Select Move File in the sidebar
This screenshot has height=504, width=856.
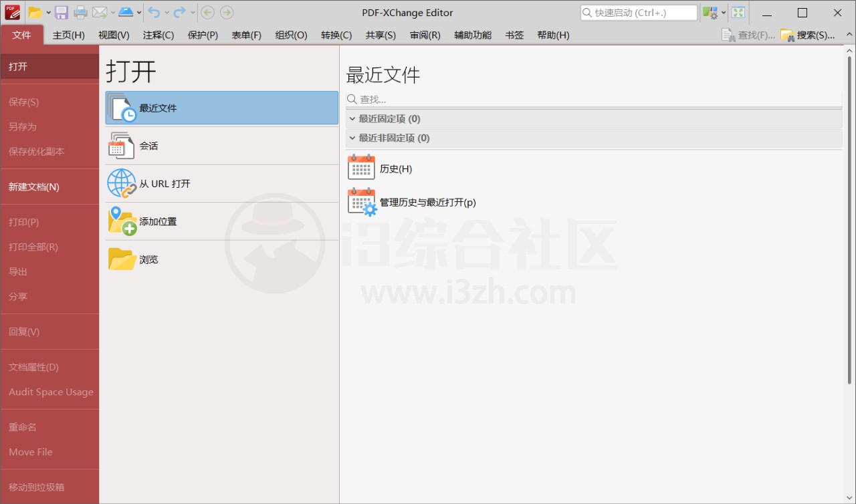point(49,452)
